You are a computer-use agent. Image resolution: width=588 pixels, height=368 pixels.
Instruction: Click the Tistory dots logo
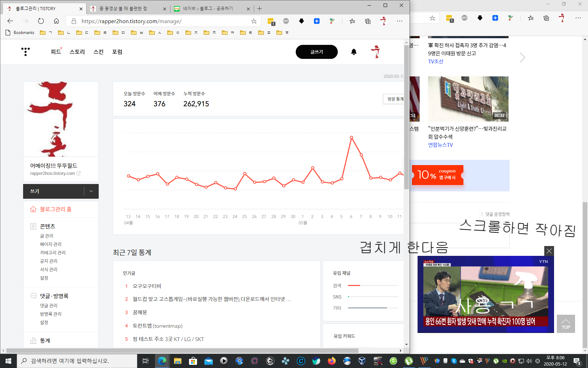26,52
